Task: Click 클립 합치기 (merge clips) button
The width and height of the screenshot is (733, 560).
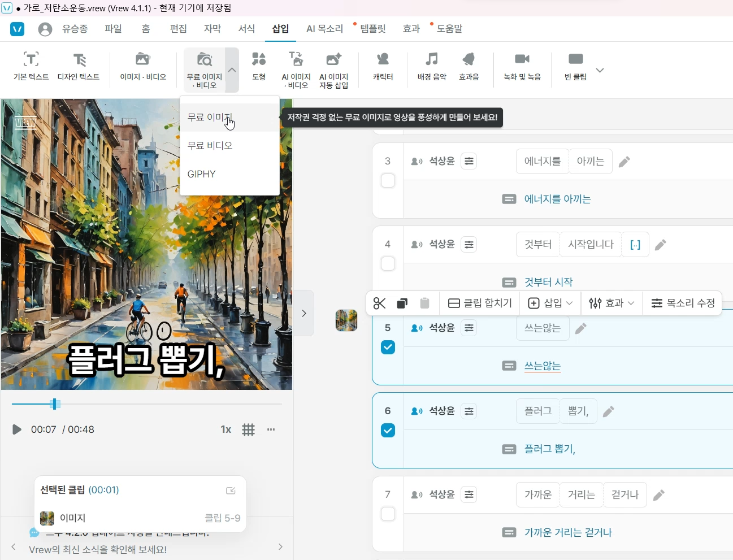Action: point(480,303)
